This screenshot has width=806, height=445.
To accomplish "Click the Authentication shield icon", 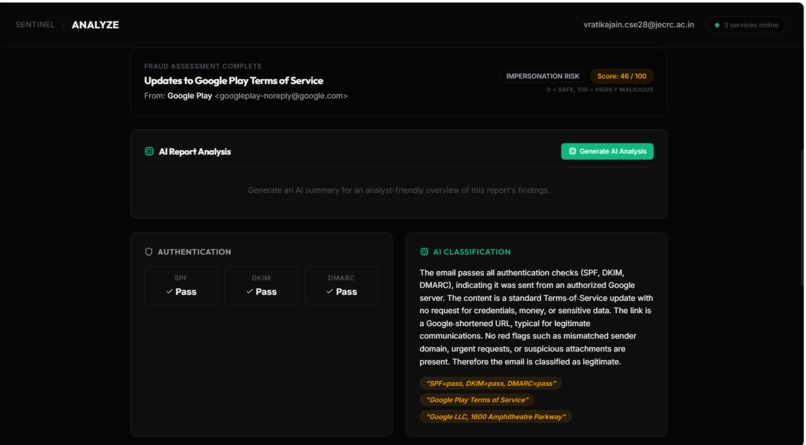I will pyautogui.click(x=149, y=252).
